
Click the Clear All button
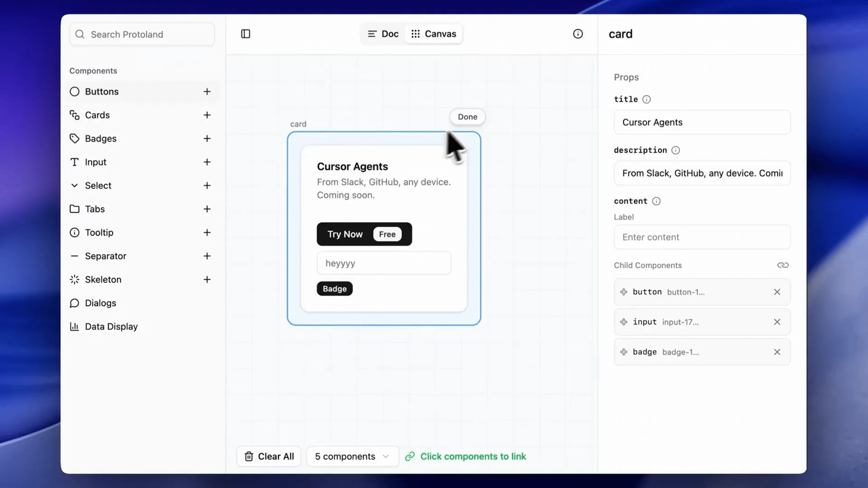click(269, 456)
